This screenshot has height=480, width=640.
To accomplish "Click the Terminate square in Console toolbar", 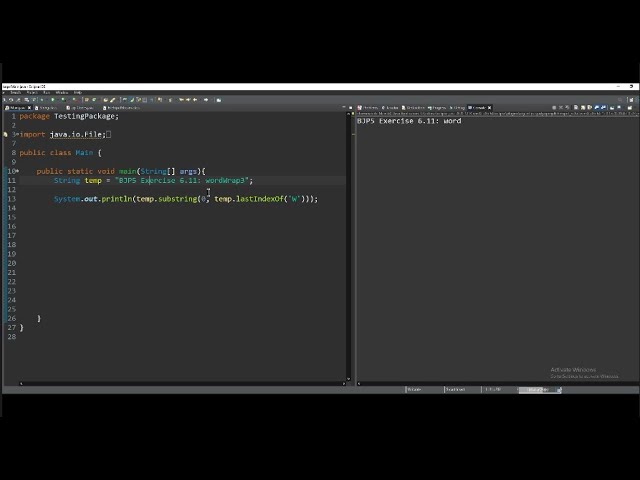I will tap(554, 107).
